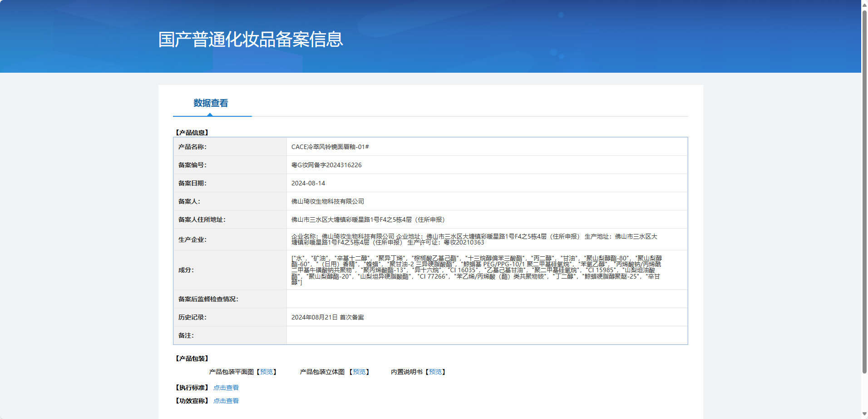Click the 备案人住所地址 row label
868x419 pixels.
[x=202, y=219]
